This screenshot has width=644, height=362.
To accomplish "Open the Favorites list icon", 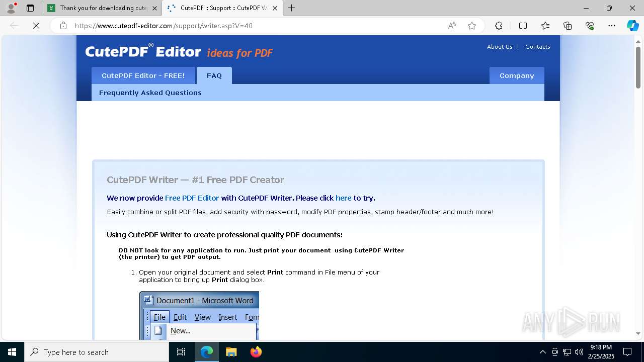I will 545,26.
